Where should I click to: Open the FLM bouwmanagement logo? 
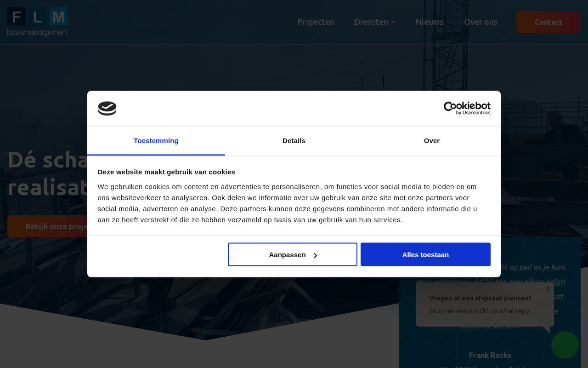point(38,22)
